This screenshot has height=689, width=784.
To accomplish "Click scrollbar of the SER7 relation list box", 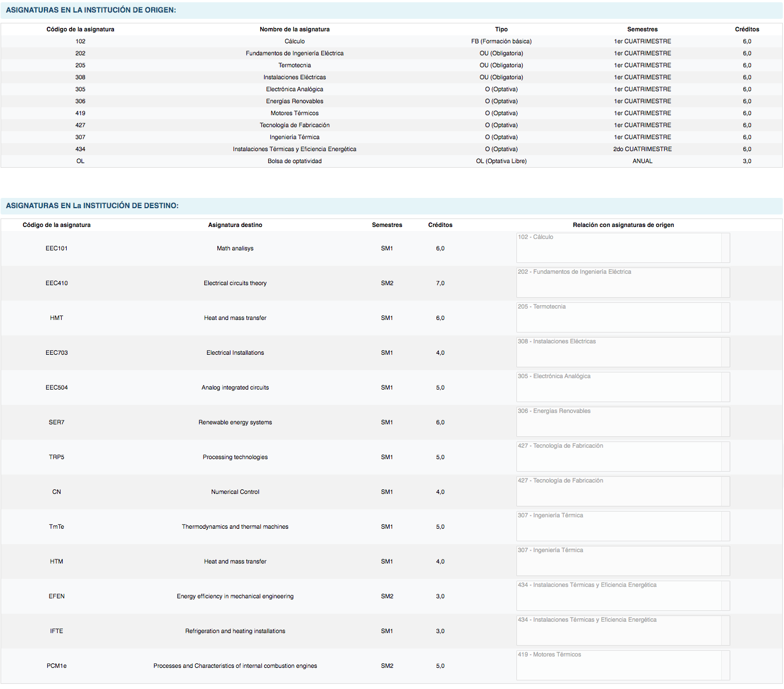I will 725,422.
